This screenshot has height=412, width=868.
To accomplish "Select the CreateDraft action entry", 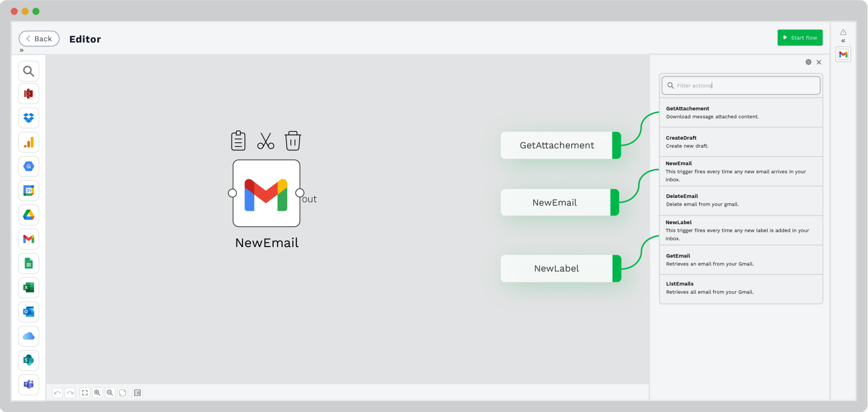I will [740, 141].
